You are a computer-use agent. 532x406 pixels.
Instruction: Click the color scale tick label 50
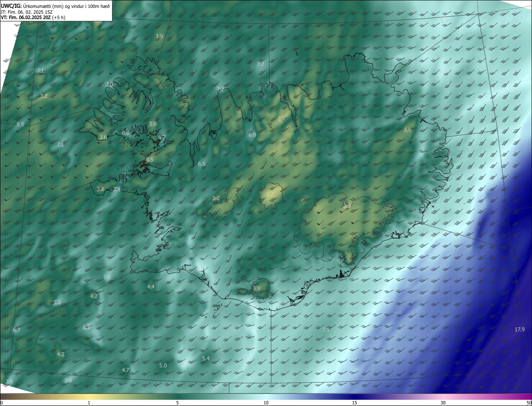point(529,403)
